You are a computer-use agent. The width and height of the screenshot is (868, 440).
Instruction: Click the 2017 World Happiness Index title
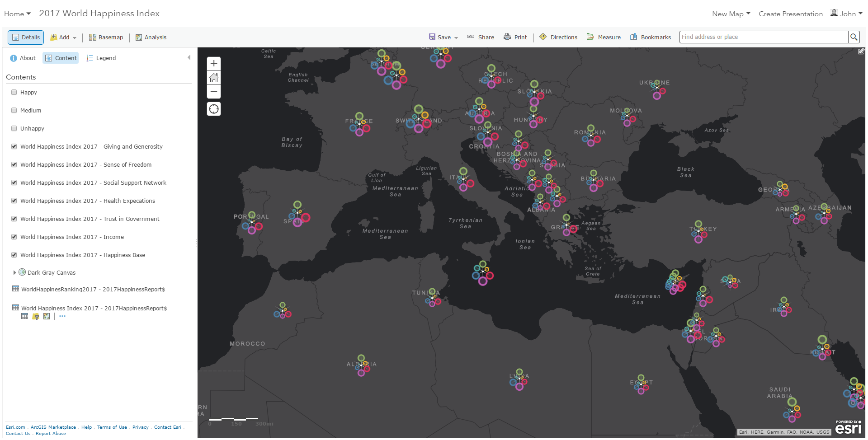[x=99, y=14]
